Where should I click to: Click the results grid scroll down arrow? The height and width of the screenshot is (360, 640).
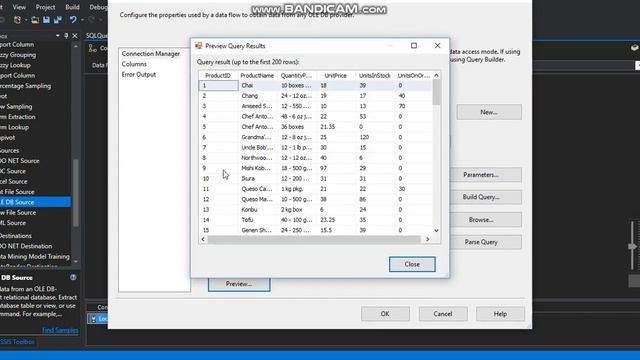tap(436, 231)
